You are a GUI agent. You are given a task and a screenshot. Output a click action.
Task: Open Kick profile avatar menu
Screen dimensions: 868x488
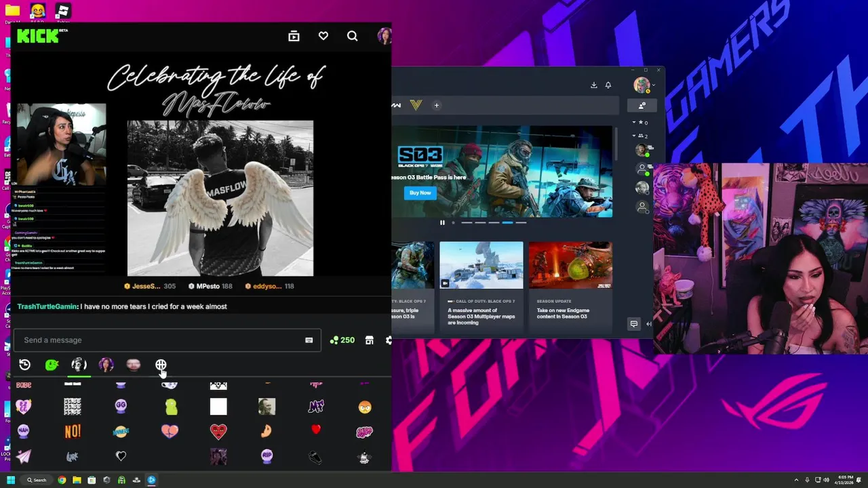(x=384, y=36)
